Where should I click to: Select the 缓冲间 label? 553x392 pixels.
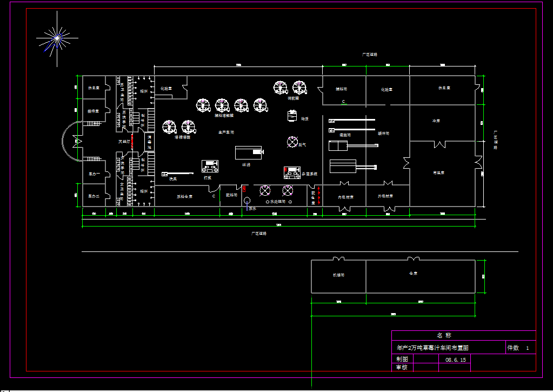tap(383, 134)
